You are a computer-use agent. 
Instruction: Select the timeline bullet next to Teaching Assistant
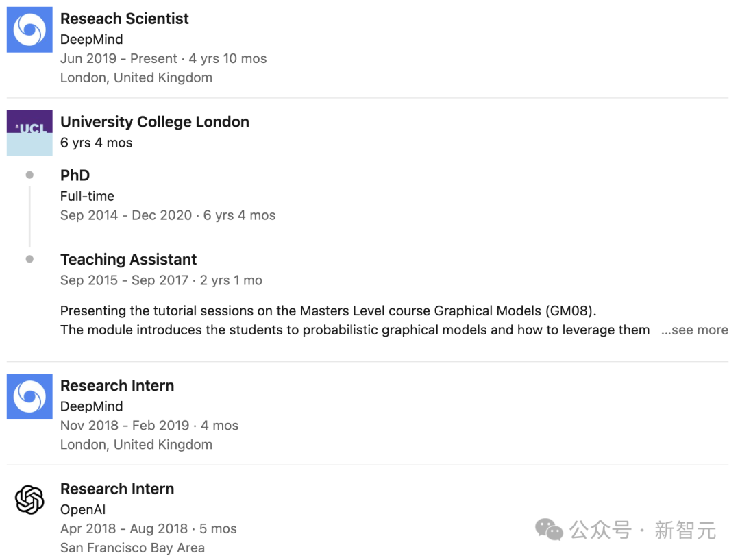click(x=29, y=259)
